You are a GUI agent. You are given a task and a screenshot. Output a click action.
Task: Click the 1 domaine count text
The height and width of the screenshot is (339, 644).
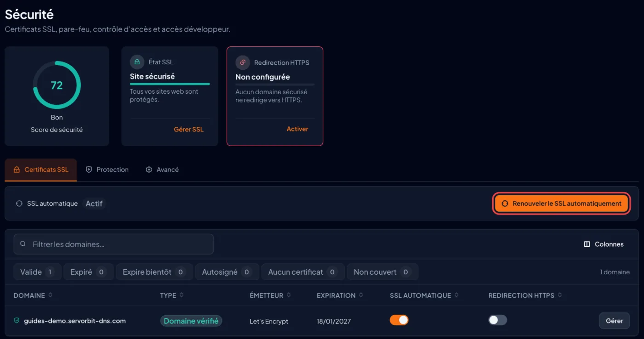point(615,272)
